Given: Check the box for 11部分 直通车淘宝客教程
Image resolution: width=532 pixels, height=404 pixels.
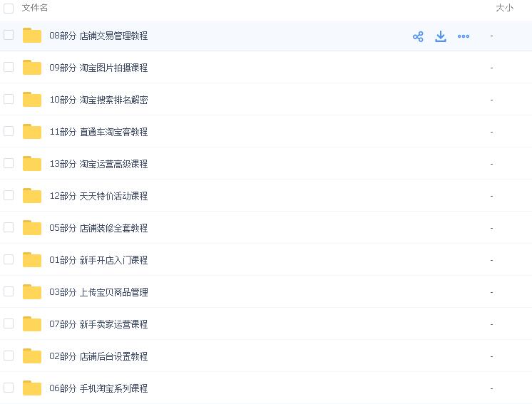Looking at the screenshot, I should click(9, 131).
